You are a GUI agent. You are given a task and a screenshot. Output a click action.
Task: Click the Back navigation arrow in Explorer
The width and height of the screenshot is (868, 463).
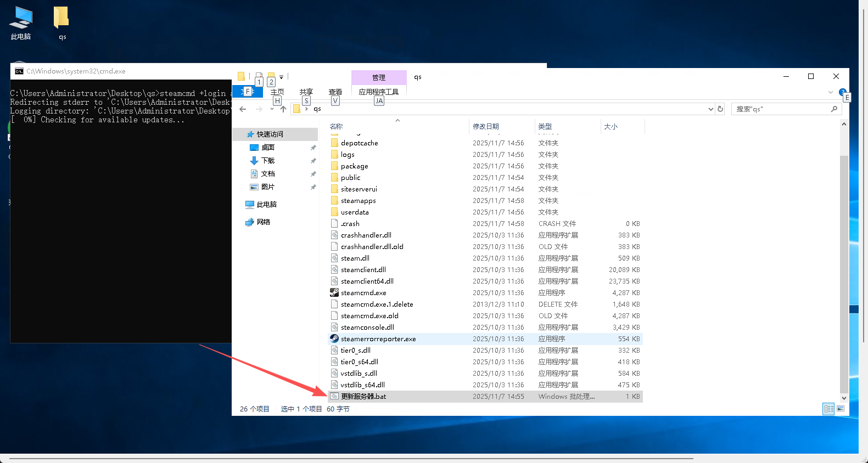(243, 109)
